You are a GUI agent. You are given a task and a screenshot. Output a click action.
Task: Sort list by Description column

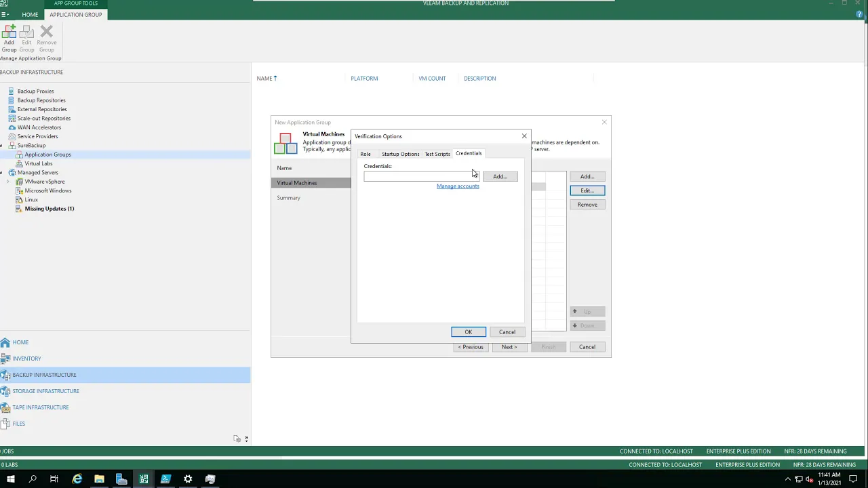pos(479,79)
